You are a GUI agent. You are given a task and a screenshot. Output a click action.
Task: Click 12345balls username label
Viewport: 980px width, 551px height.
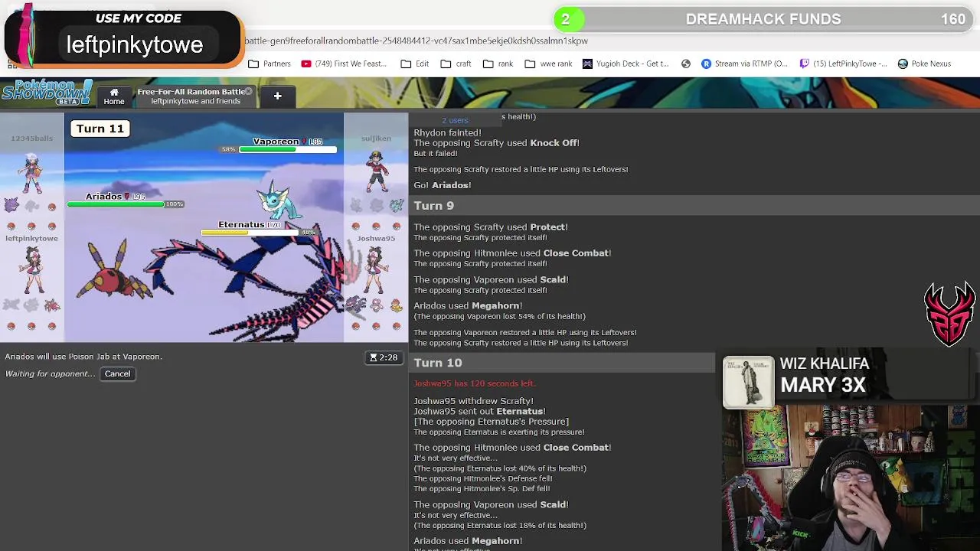click(31, 139)
